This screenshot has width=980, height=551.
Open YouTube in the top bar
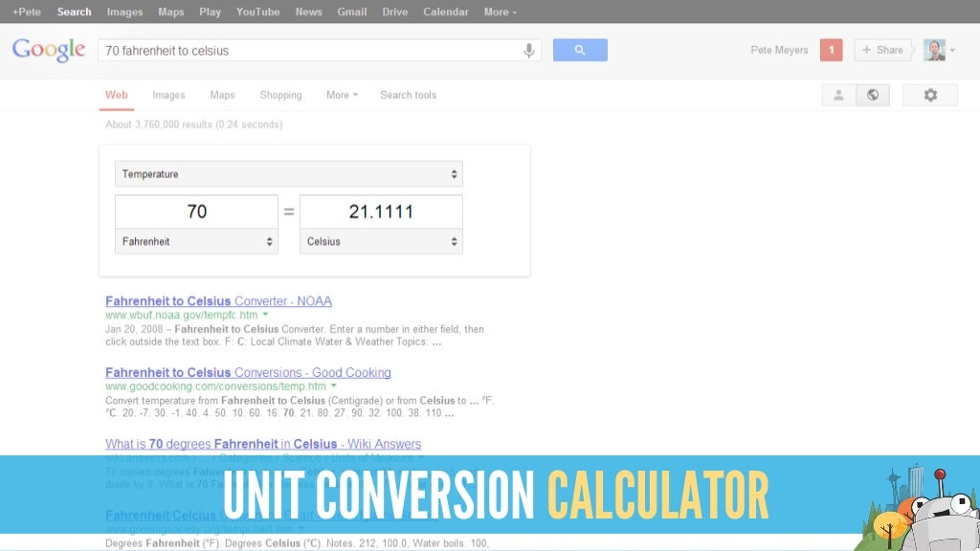point(257,11)
